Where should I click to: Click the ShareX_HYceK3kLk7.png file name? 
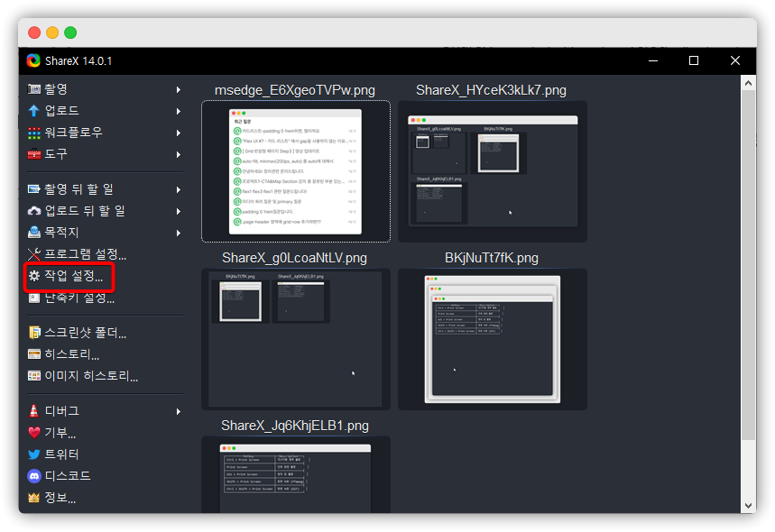coord(492,90)
